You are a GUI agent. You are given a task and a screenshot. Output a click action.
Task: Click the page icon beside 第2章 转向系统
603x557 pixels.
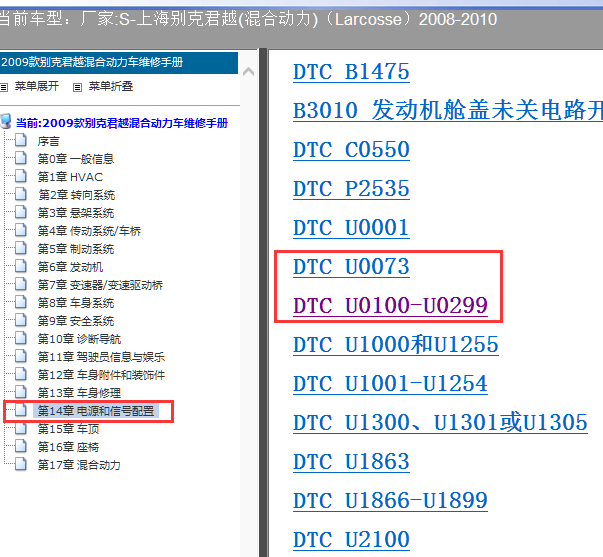point(20,194)
